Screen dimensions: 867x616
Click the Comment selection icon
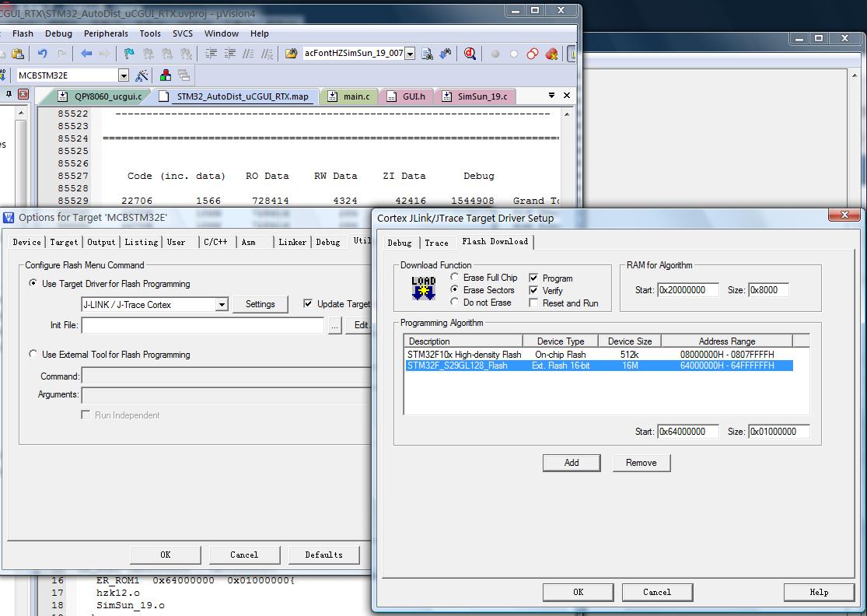click(x=249, y=54)
